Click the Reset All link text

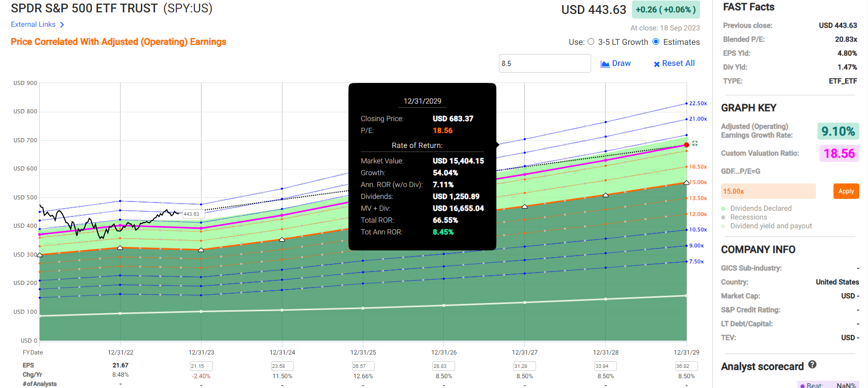(x=678, y=63)
